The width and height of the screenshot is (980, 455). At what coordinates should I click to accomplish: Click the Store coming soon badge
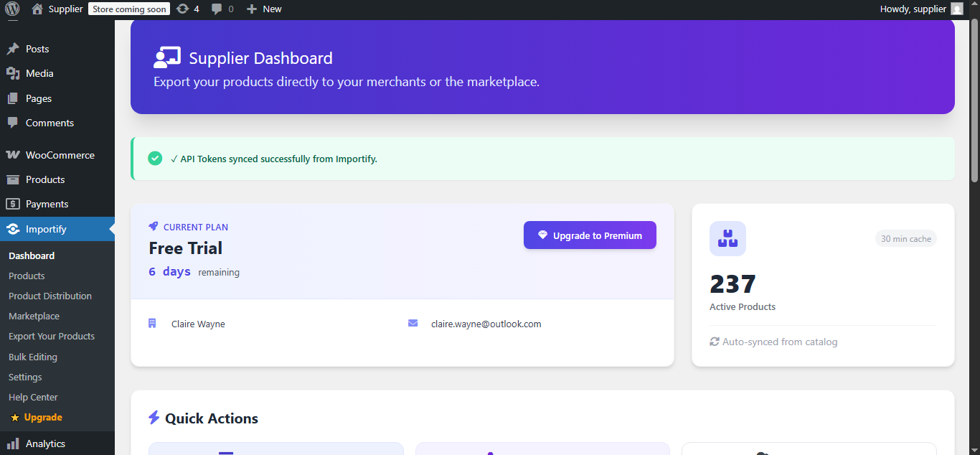[x=130, y=9]
